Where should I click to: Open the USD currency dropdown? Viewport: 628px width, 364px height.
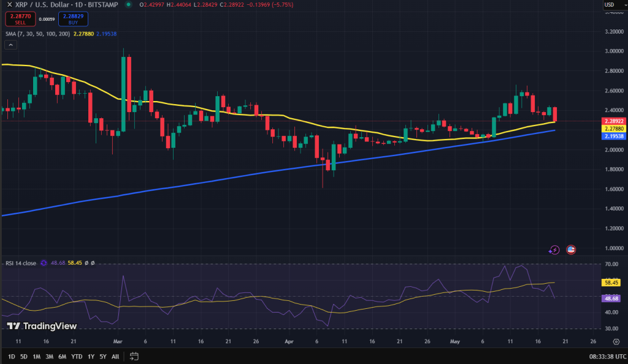(x=615, y=5)
